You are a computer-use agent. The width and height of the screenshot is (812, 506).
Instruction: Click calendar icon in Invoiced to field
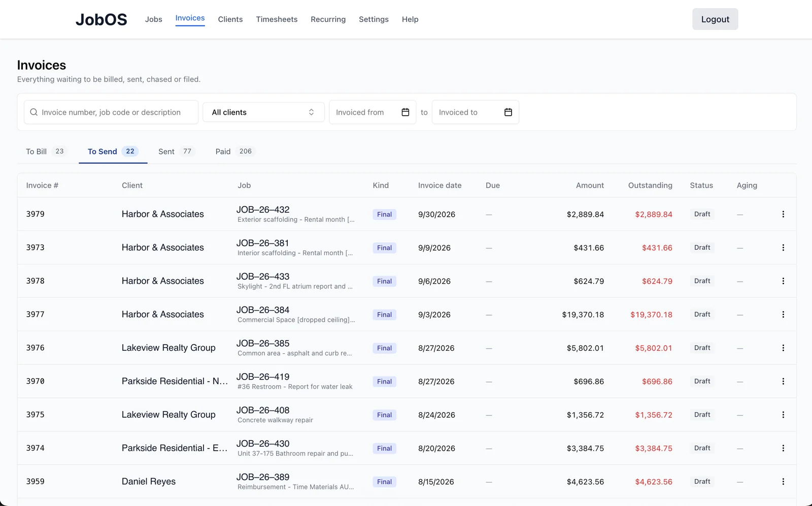tap(508, 112)
